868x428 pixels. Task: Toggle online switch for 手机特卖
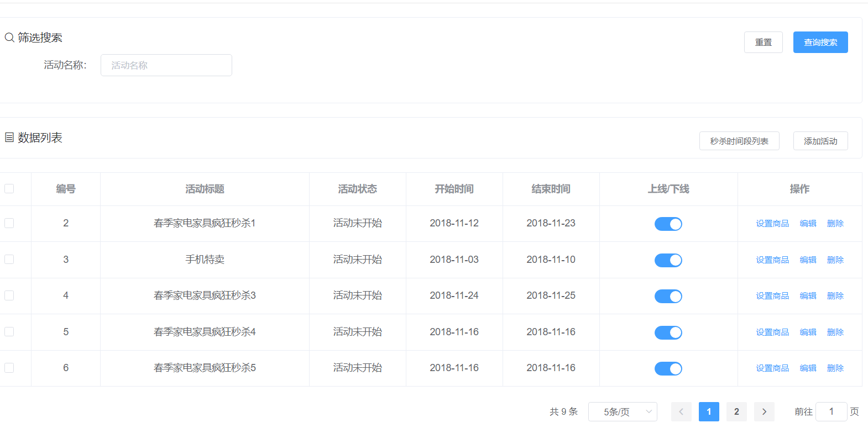tap(668, 260)
